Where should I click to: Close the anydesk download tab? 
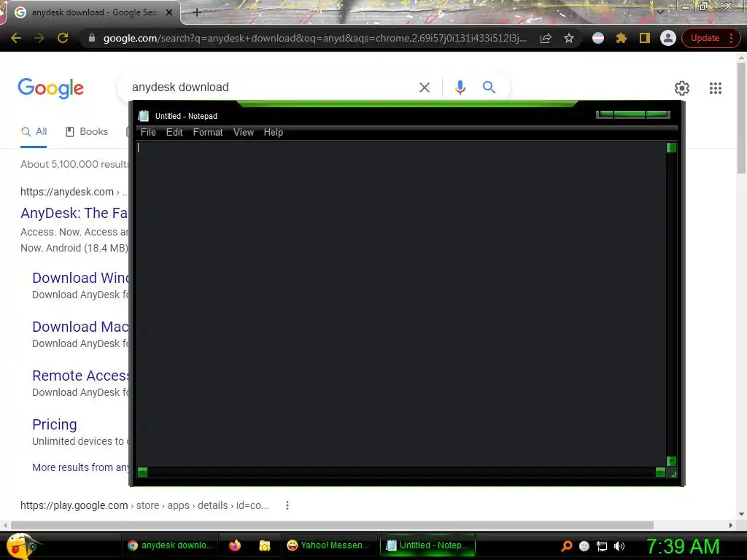click(169, 12)
